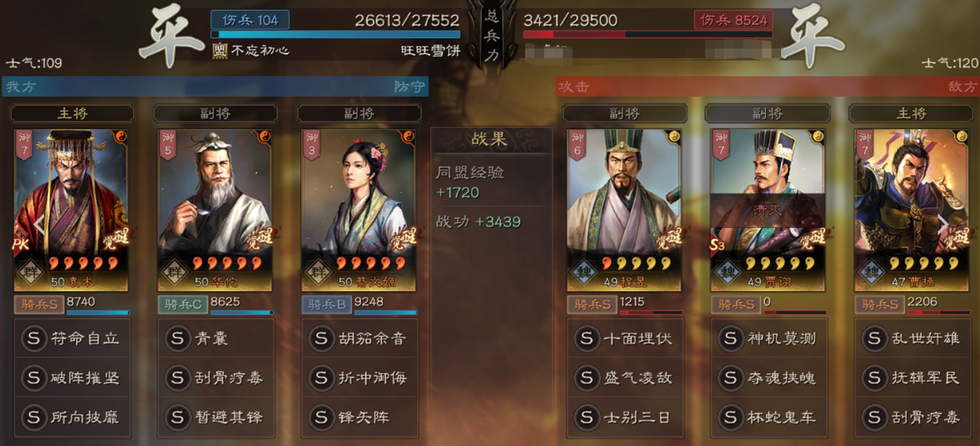Click right arrow on 曹操 card
Viewport: 980px width, 446px height.
click(x=943, y=223)
